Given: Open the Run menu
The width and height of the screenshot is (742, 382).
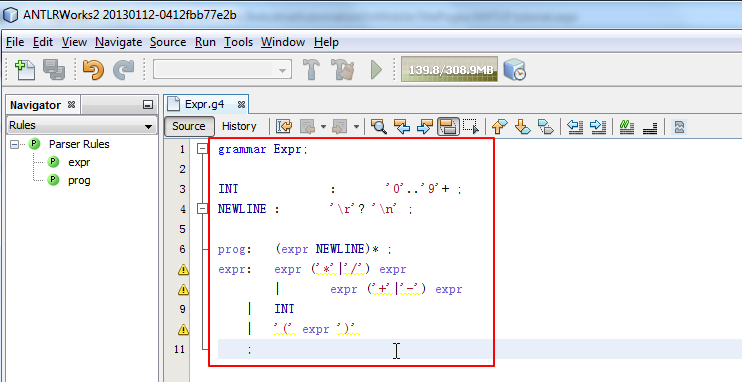Looking at the screenshot, I should point(205,42).
